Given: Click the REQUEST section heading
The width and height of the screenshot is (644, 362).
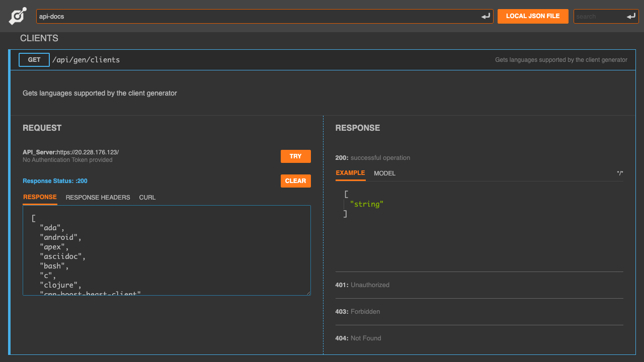Looking at the screenshot, I should tap(42, 128).
